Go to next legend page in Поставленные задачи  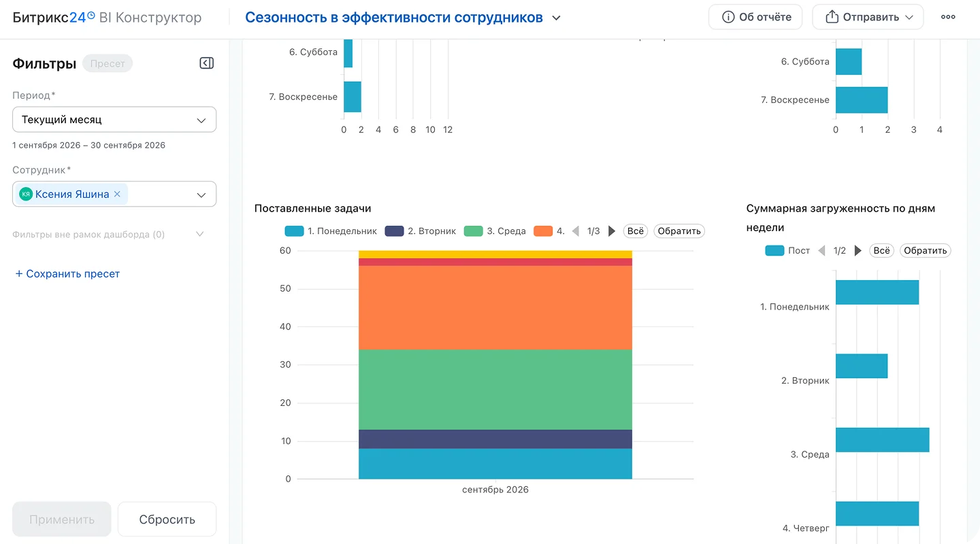click(x=611, y=231)
